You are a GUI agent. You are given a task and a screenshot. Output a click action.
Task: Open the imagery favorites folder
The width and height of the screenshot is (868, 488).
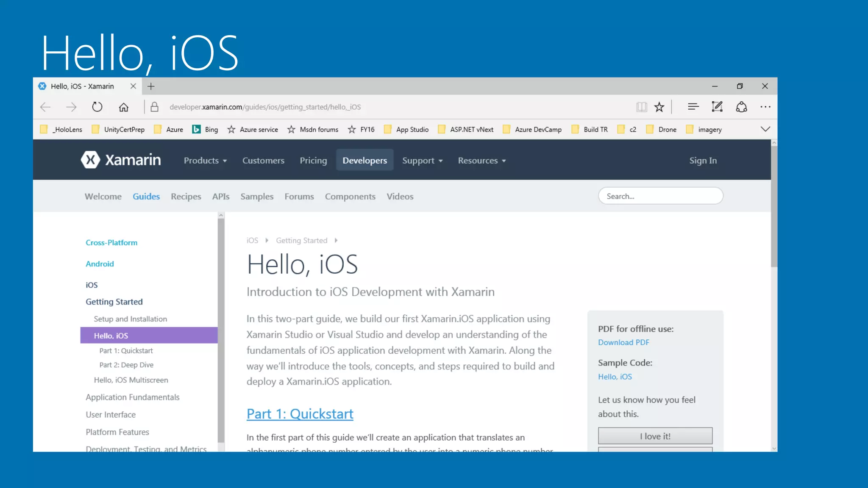pos(704,130)
